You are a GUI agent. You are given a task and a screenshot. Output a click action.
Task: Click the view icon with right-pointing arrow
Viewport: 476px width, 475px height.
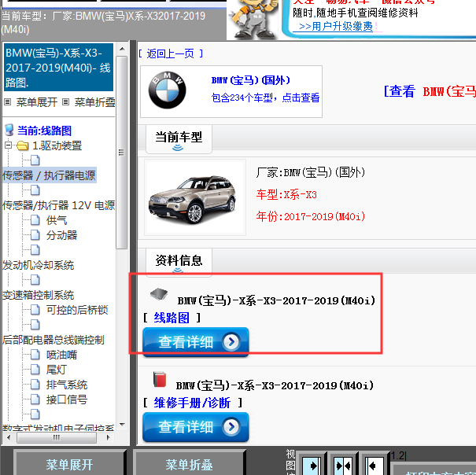pos(312,466)
